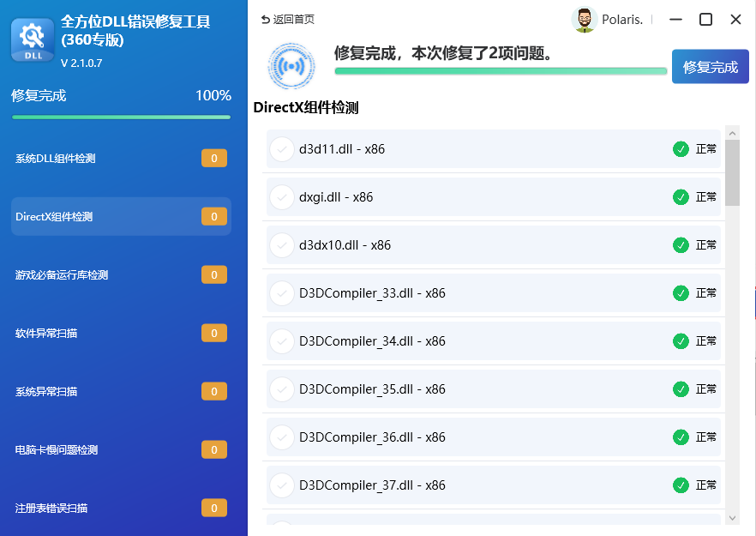This screenshot has height=536, width=756.
Task: Toggle the checkbox beside d3d11.dll - x86
Action: [281, 149]
